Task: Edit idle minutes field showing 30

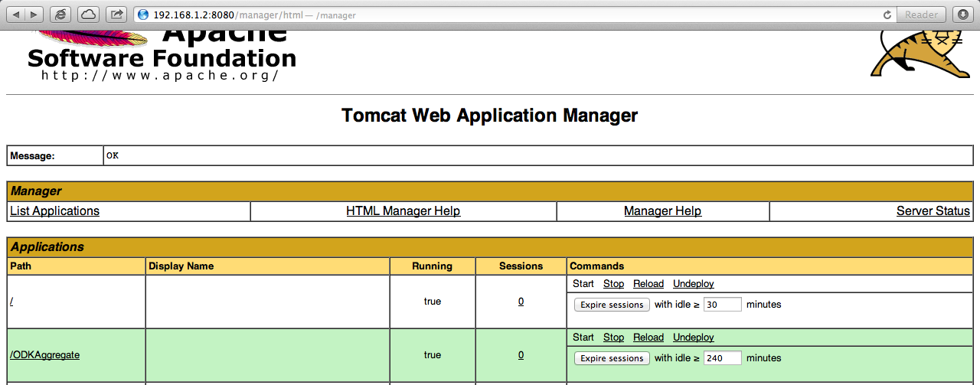Action: (x=723, y=304)
